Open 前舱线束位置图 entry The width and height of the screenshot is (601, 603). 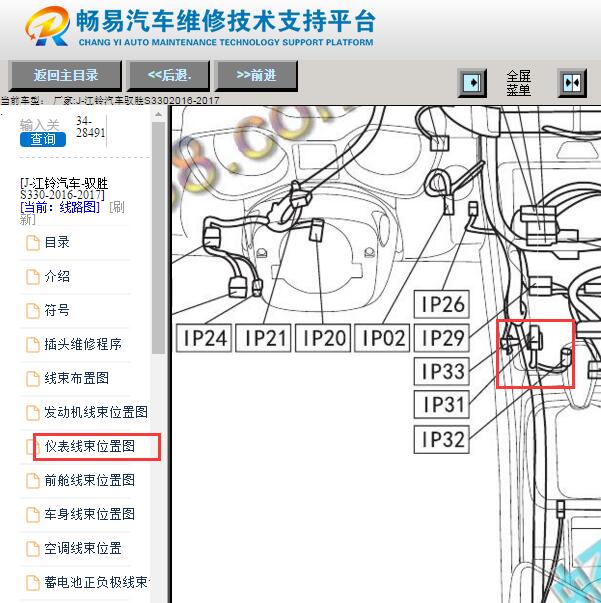coord(90,480)
